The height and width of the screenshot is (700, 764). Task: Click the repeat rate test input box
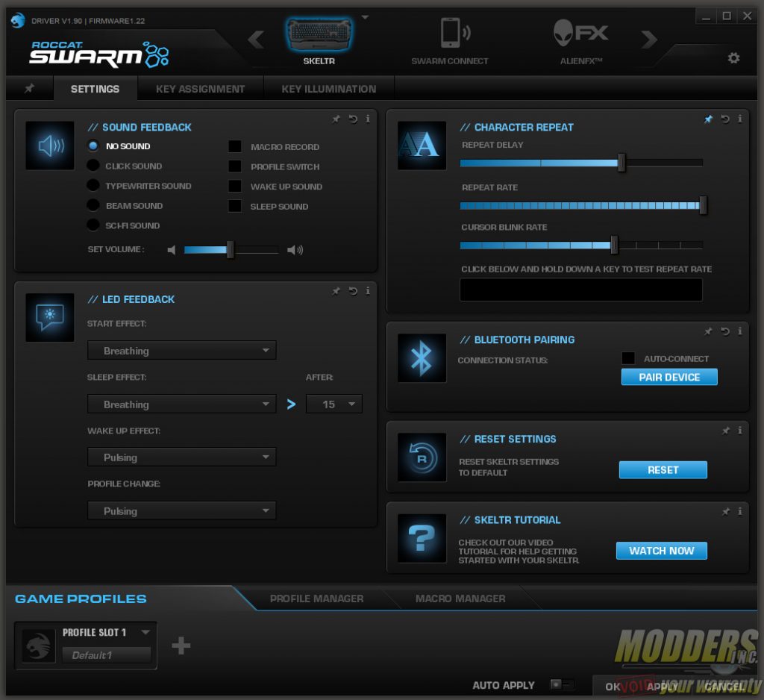[x=580, y=290]
